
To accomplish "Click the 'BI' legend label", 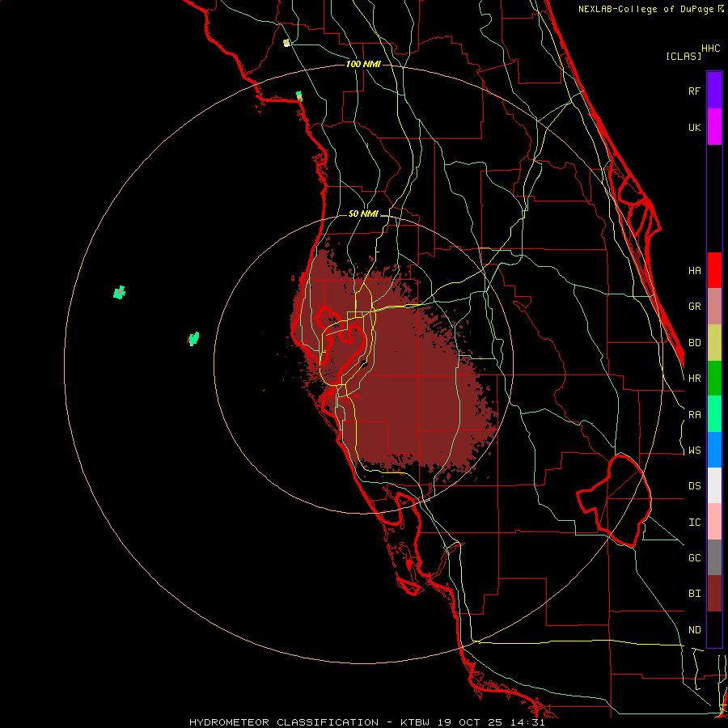I will [x=694, y=594].
